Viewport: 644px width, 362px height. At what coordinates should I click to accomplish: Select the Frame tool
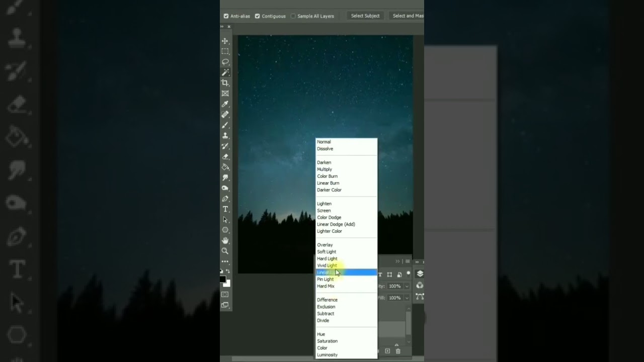coord(225,94)
